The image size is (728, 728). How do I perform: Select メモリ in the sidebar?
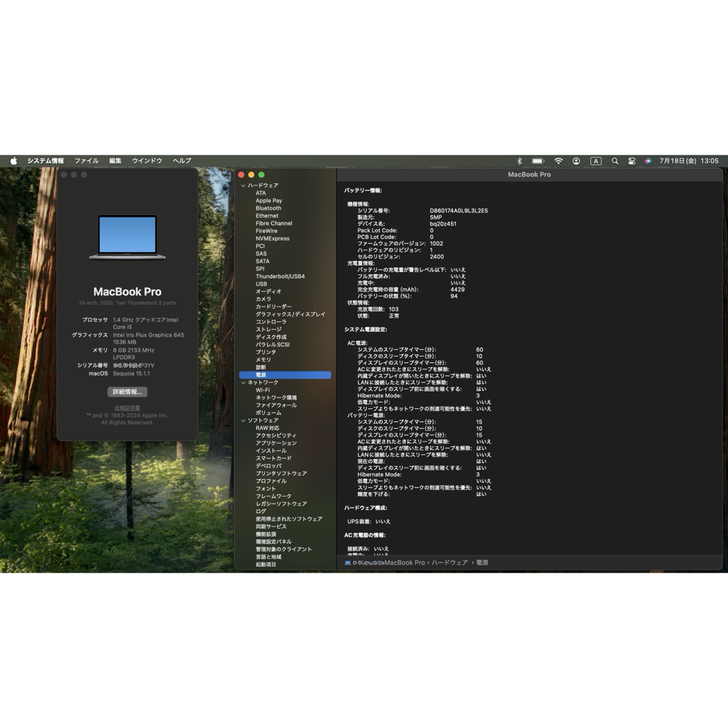click(x=264, y=360)
